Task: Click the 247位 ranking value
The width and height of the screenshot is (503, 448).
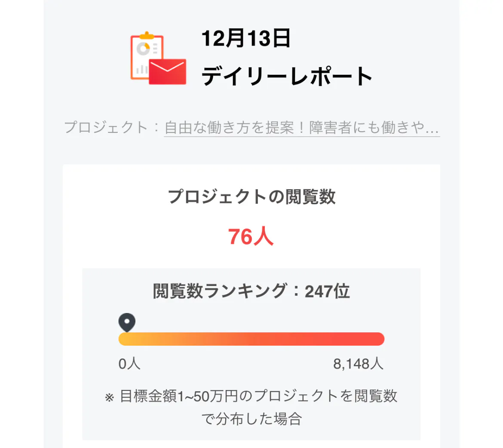Action: 327,291
